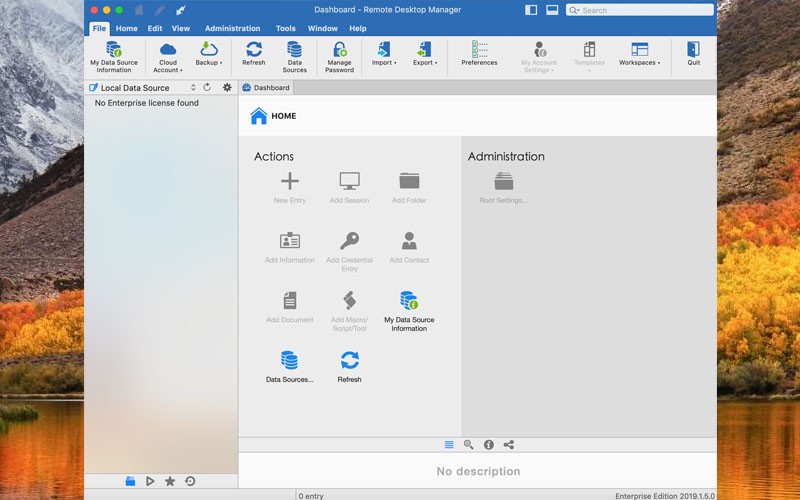Select the Dashboard tab

[266, 88]
